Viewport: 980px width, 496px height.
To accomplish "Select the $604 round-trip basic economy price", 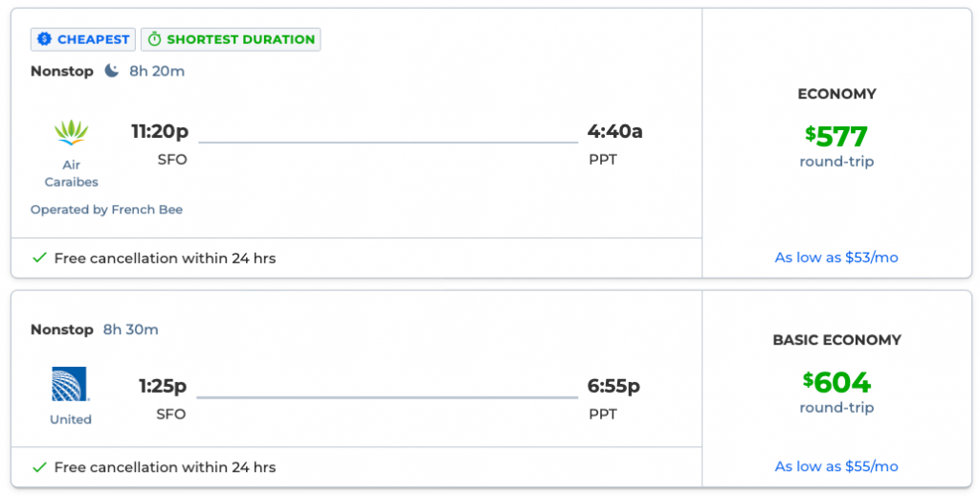I will [836, 383].
